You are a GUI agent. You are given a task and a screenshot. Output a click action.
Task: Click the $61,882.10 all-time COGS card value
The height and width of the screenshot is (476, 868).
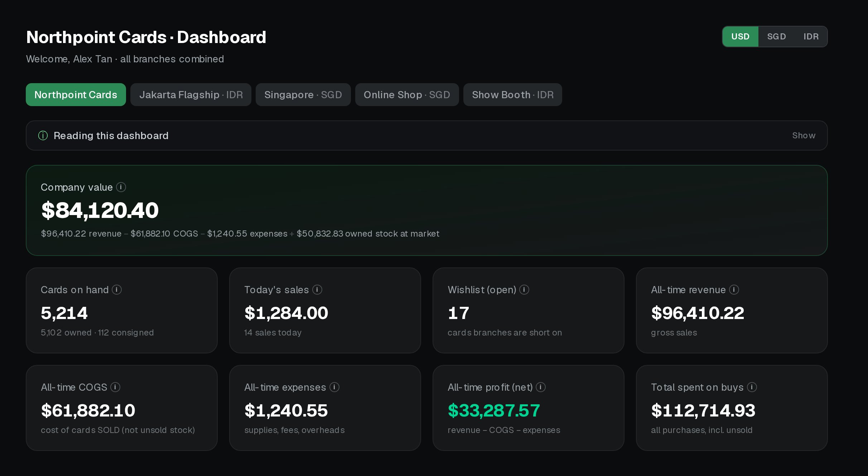click(88, 410)
